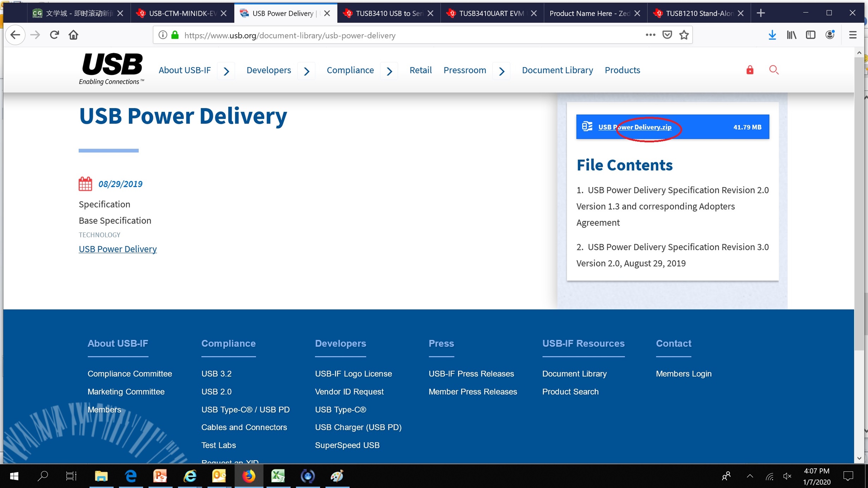Open a new browser tab

[x=761, y=13]
